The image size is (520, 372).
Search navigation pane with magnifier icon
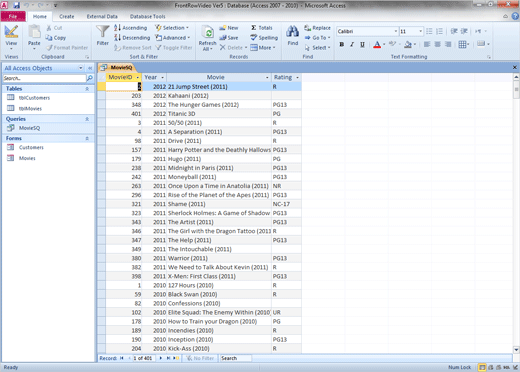click(90, 78)
